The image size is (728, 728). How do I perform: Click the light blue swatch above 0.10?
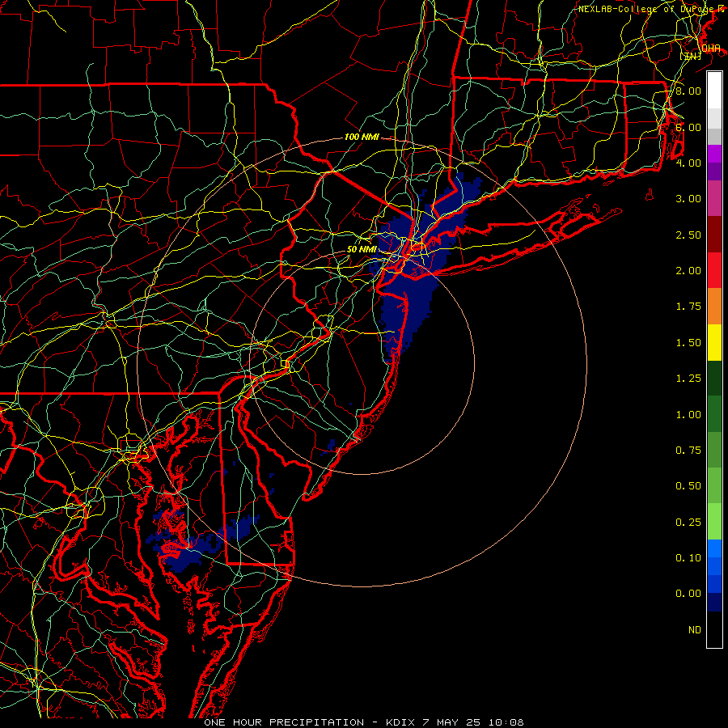coord(714,548)
